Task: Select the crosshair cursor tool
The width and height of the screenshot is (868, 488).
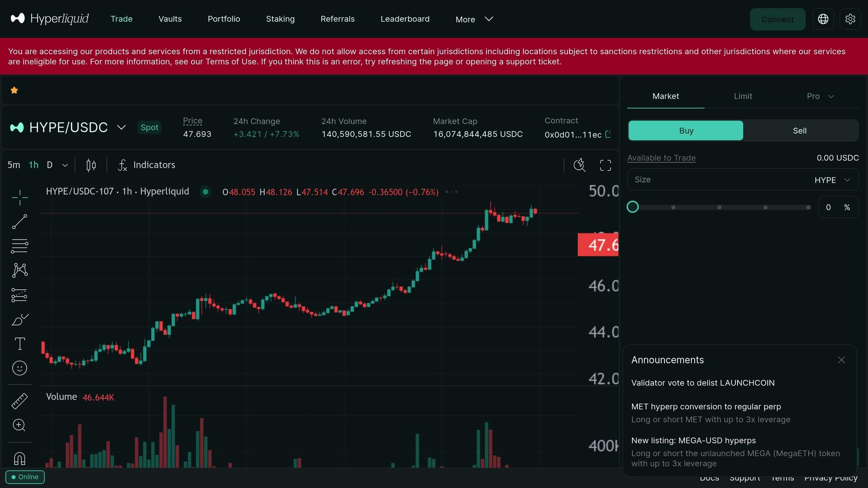Action: pyautogui.click(x=19, y=197)
